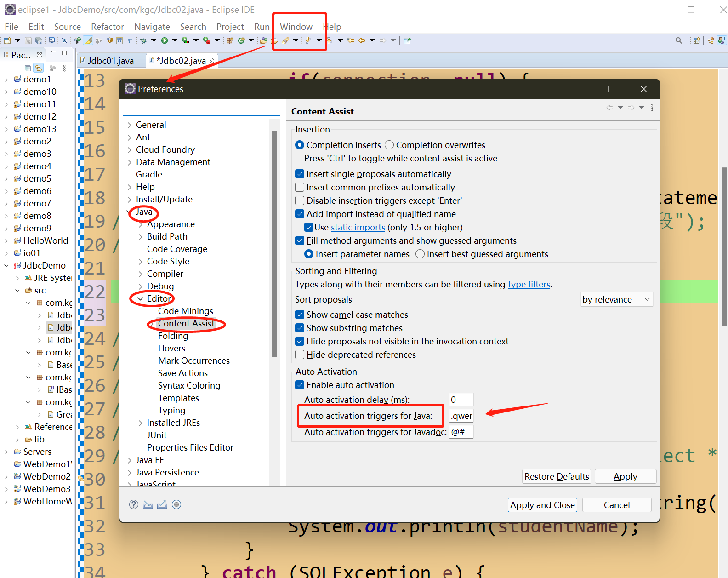The width and height of the screenshot is (728, 578).
Task: Open the Source menu
Action: (x=68, y=27)
